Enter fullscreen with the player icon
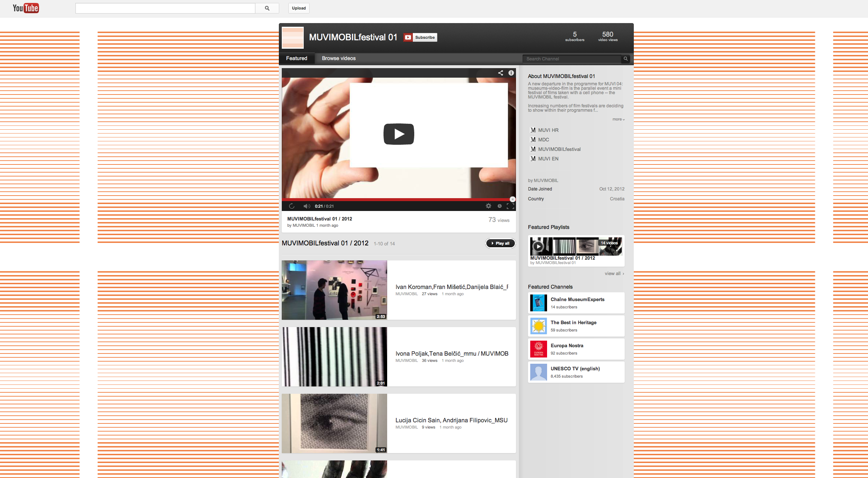This screenshot has width=868, height=478. coord(510,206)
